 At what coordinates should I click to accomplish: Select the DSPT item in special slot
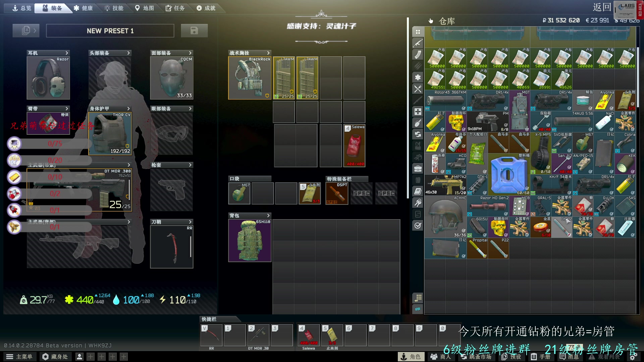[x=337, y=193]
